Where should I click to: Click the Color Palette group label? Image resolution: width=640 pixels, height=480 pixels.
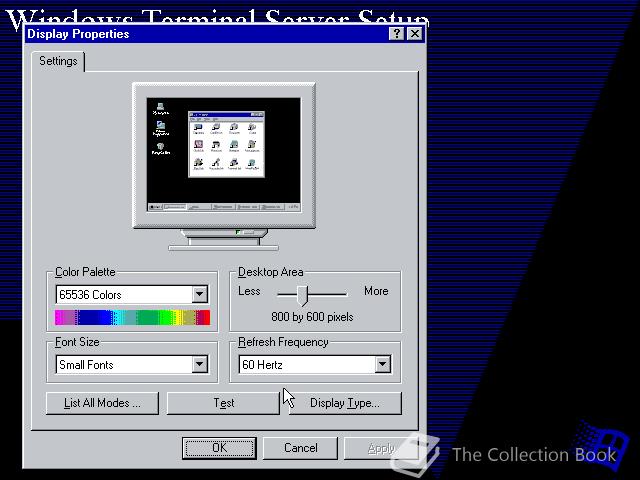[x=85, y=272]
